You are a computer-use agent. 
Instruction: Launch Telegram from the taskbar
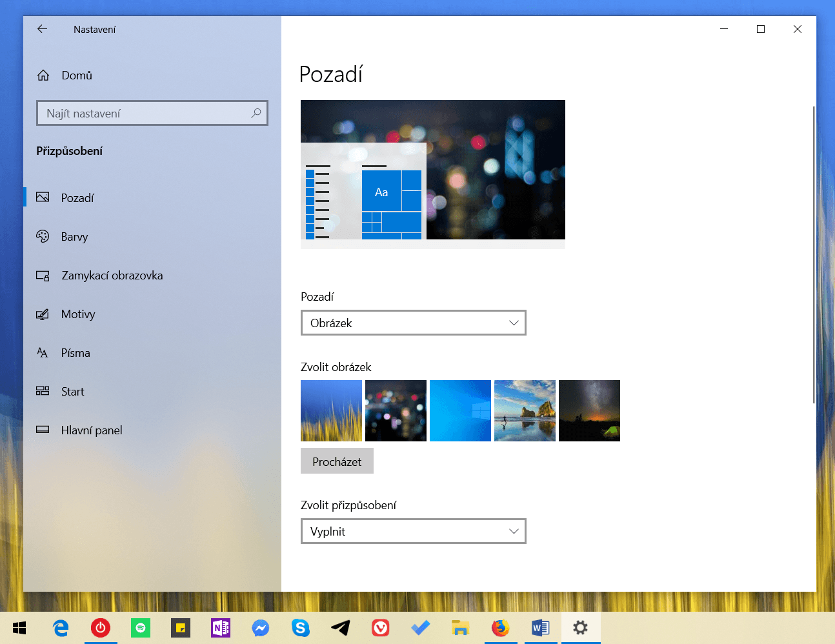pyautogui.click(x=341, y=628)
